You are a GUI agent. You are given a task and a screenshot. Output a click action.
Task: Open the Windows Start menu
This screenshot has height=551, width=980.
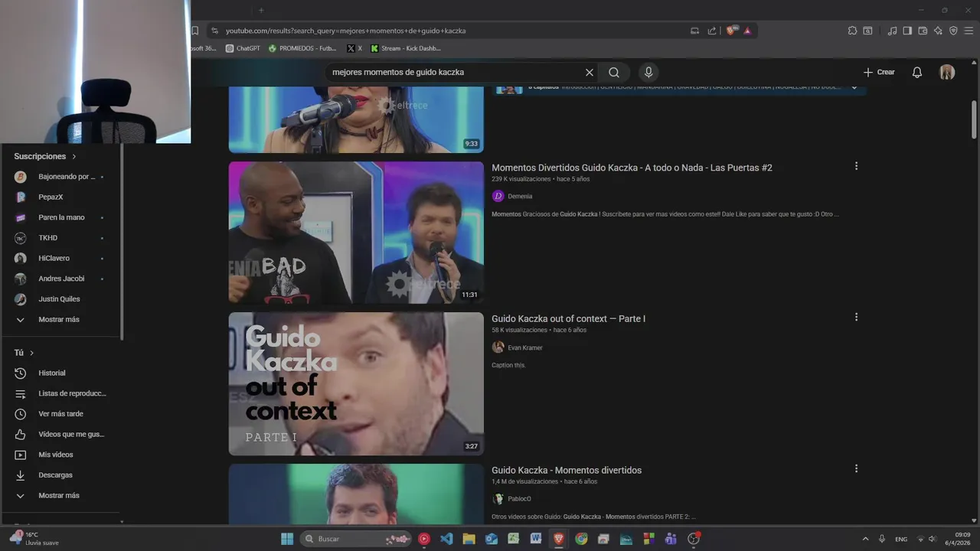[x=287, y=539]
